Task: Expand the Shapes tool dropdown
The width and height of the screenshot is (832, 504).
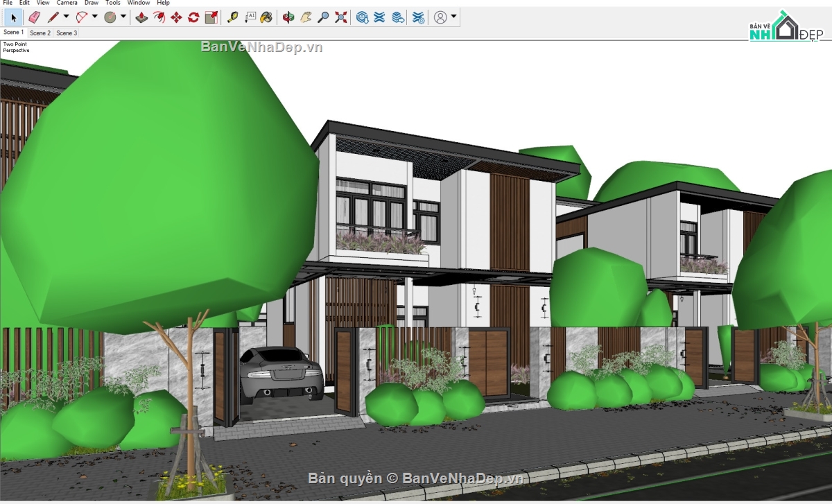Action: [123, 18]
